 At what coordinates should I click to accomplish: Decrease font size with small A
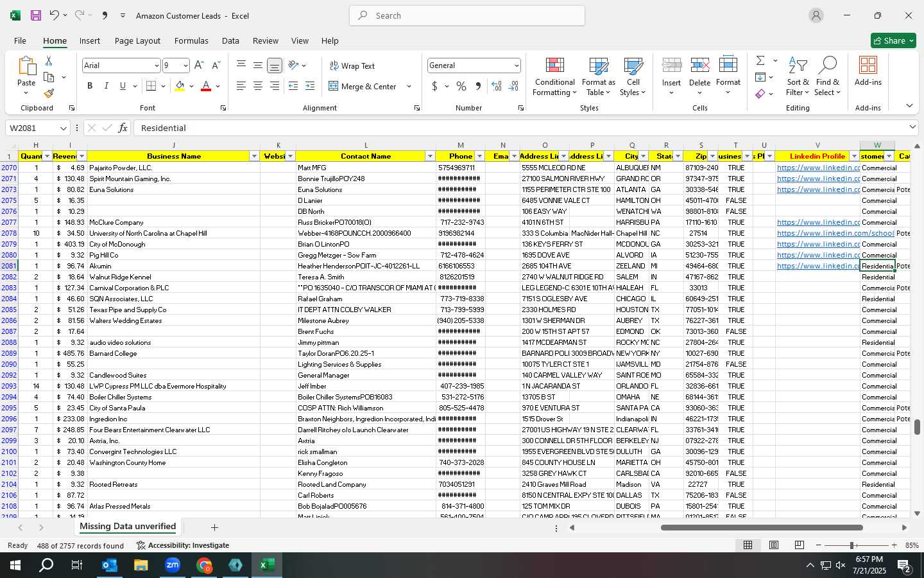pos(216,66)
